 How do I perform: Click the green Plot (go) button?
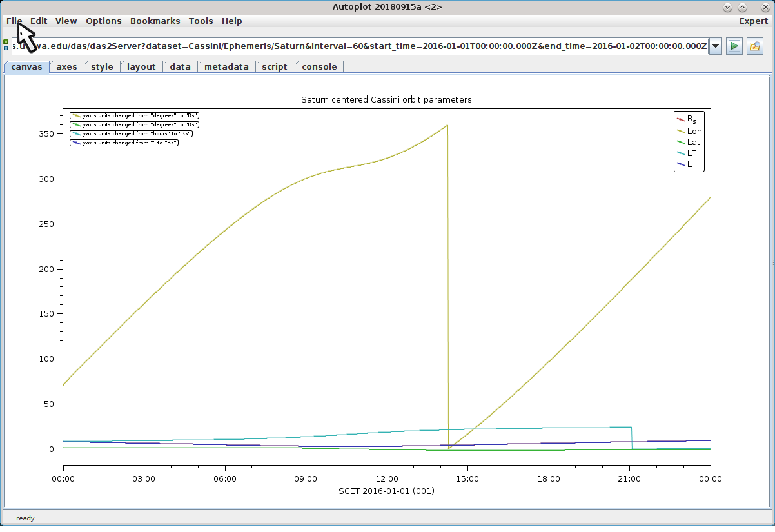click(x=734, y=46)
